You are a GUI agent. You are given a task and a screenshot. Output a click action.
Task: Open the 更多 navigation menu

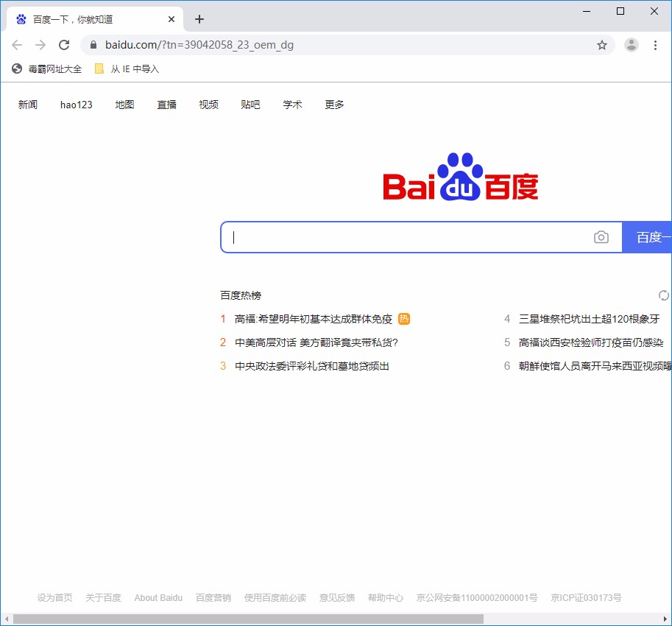[333, 105]
